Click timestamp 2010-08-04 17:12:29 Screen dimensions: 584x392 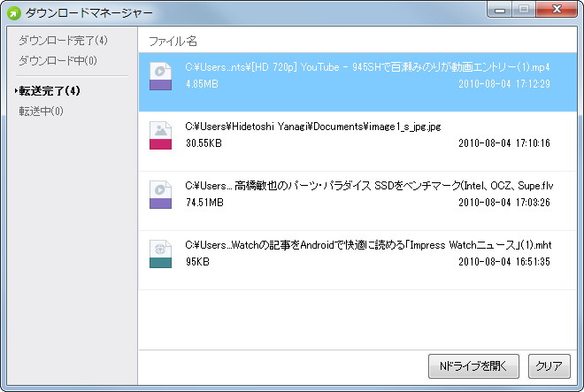[504, 84]
